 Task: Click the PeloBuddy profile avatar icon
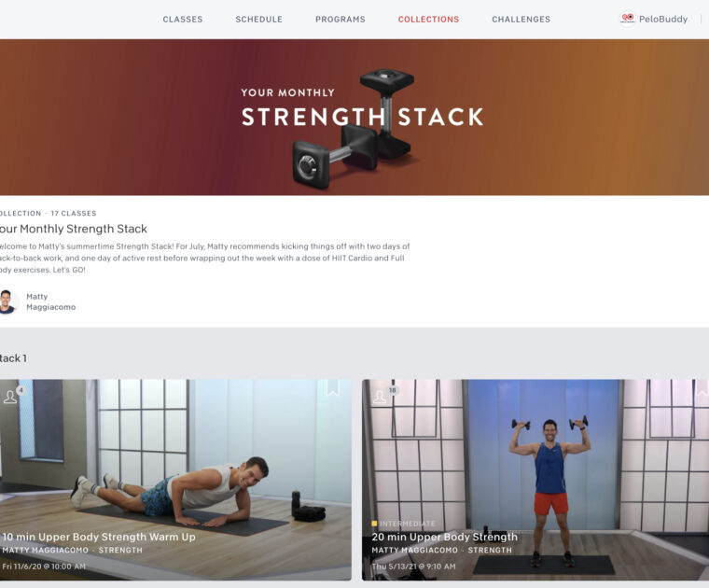tap(627, 19)
